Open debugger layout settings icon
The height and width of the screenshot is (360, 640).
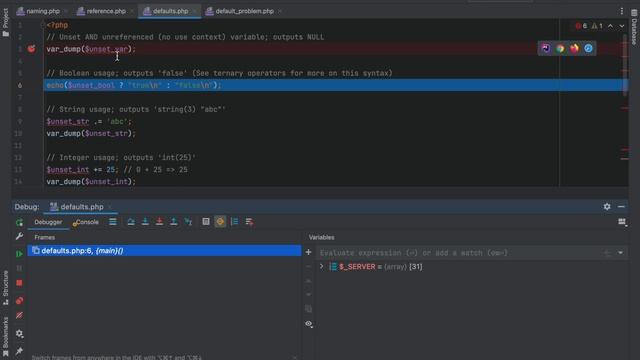tap(622, 222)
